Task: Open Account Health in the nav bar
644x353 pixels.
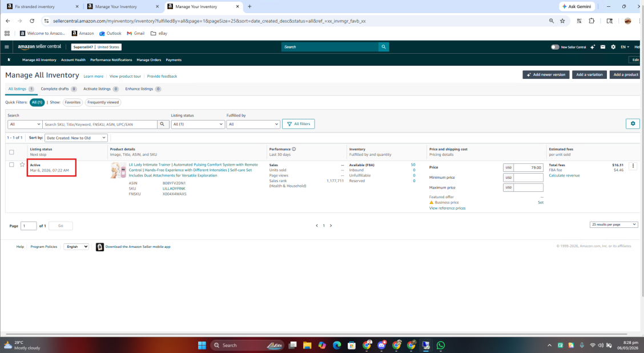Action: [73, 60]
